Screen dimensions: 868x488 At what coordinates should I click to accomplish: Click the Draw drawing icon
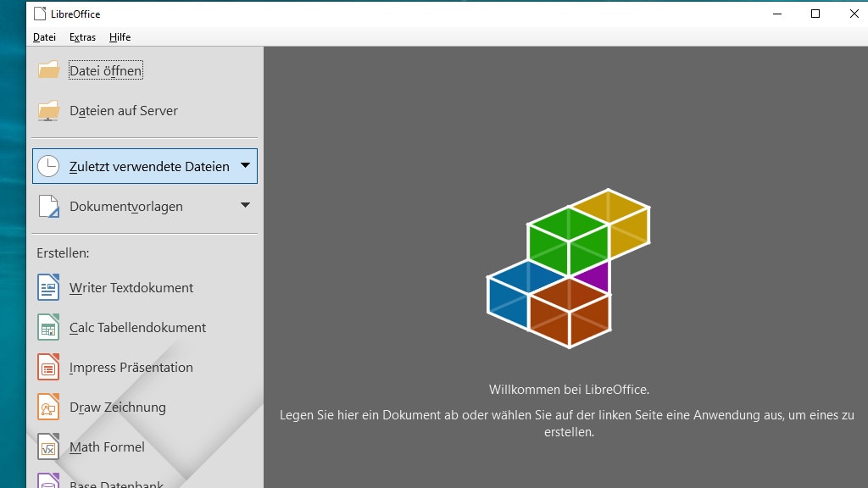click(48, 407)
